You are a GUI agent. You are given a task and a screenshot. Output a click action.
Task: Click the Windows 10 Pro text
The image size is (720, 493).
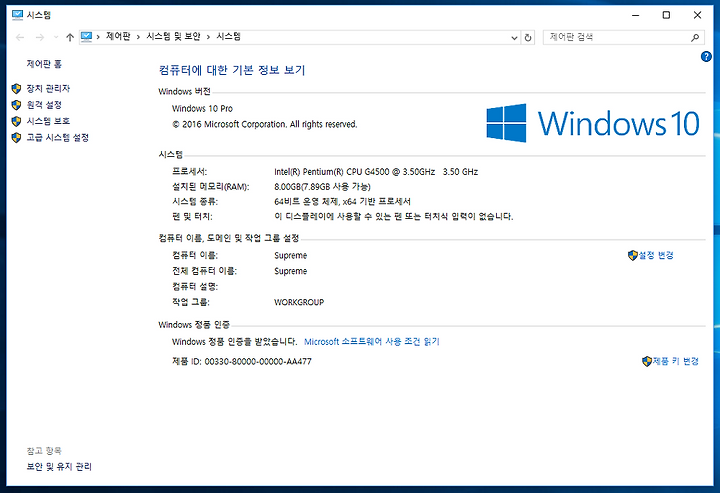tap(202, 108)
